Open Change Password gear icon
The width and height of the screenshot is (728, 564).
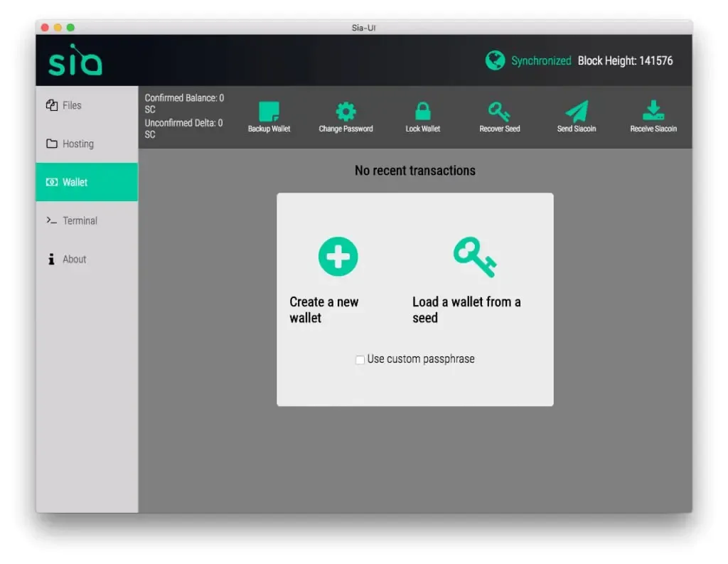[x=346, y=112]
